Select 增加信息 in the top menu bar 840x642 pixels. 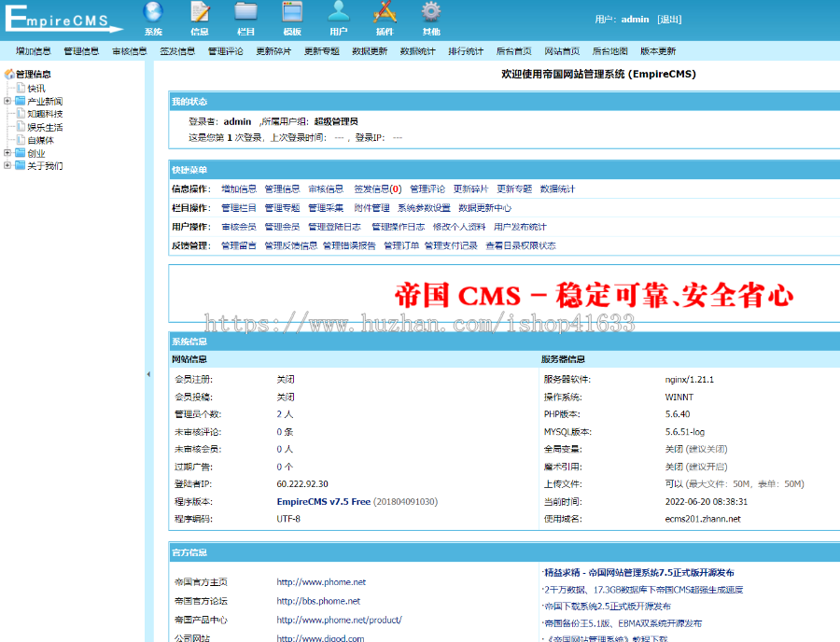[34, 51]
